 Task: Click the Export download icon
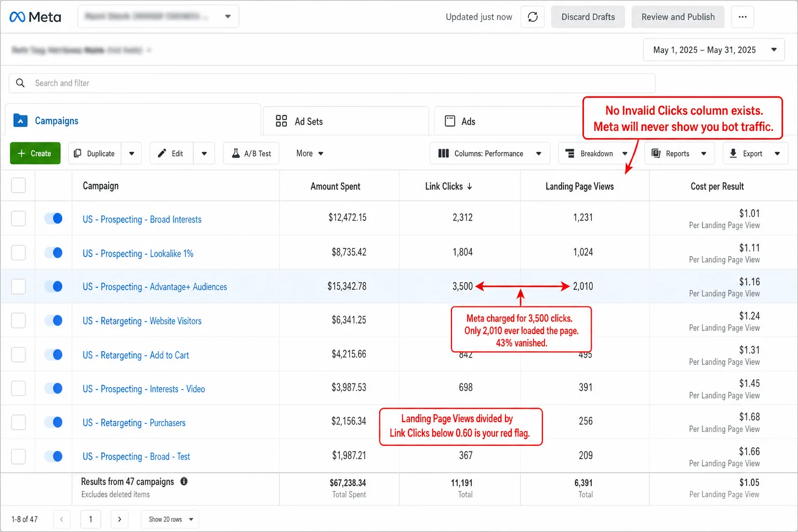point(733,153)
